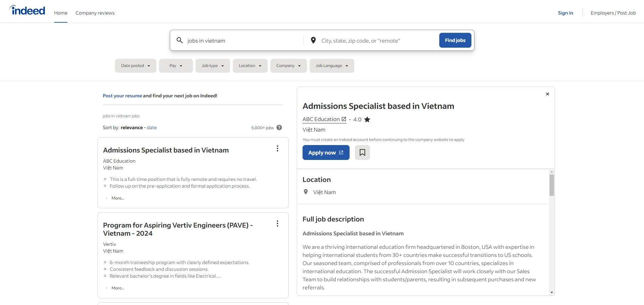Click the search magnifier icon
The image size is (644, 305).
180,40
